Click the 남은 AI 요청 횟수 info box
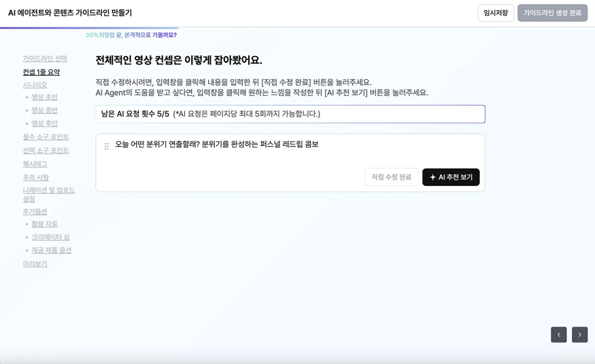 pyautogui.click(x=290, y=114)
